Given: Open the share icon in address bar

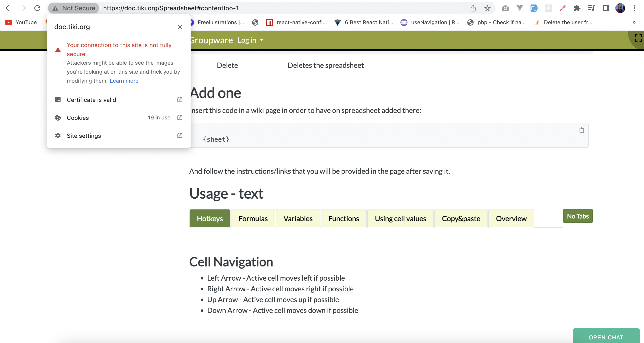Looking at the screenshot, I should [x=473, y=8].
